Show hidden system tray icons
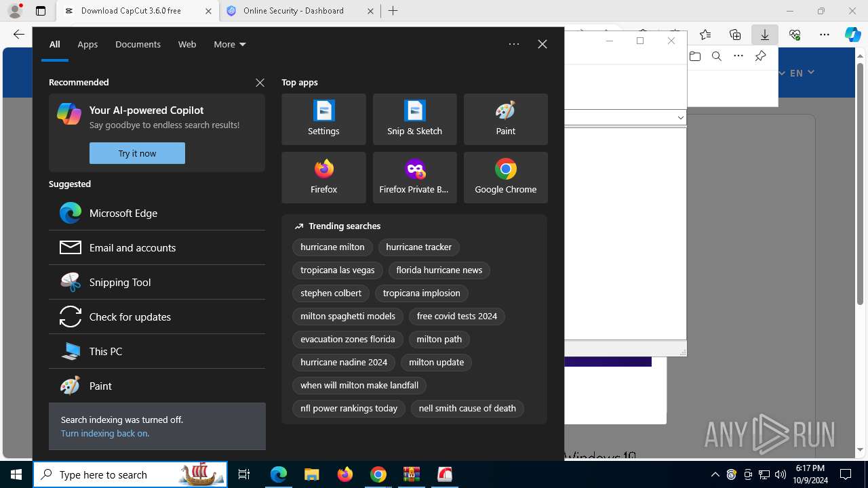The height and width of the screenshot is (488, 868). click(x=715, y=474)
